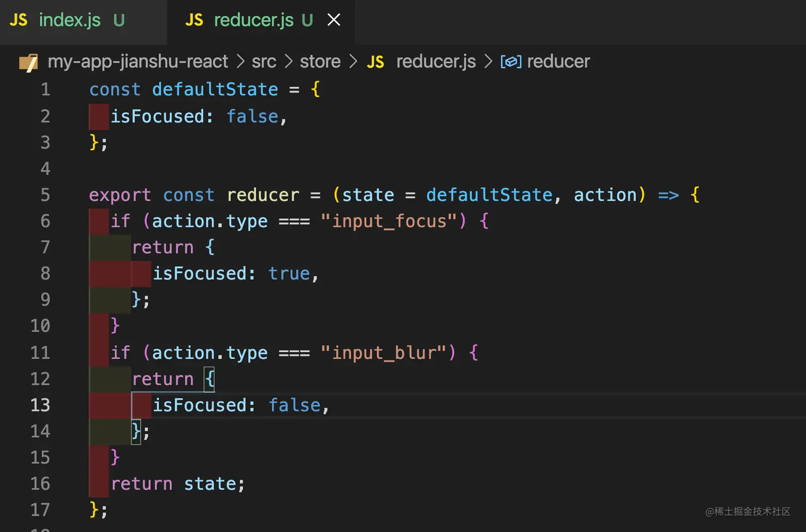The height and width of the screenshot is (532, 806).
Task: Click the JS icon in breadcrumb path
Action: pyautogui.click(x=375, y=62)
